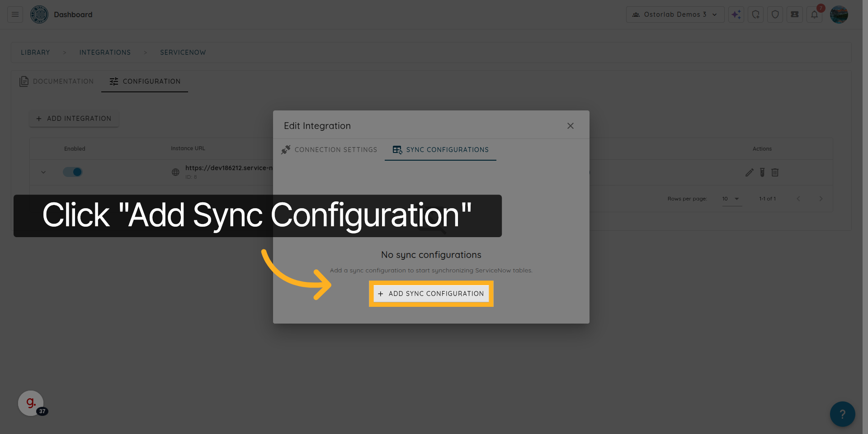Click the add-shield icon in the top bar
Screen dimensions: 868x434
pos(755,14)
